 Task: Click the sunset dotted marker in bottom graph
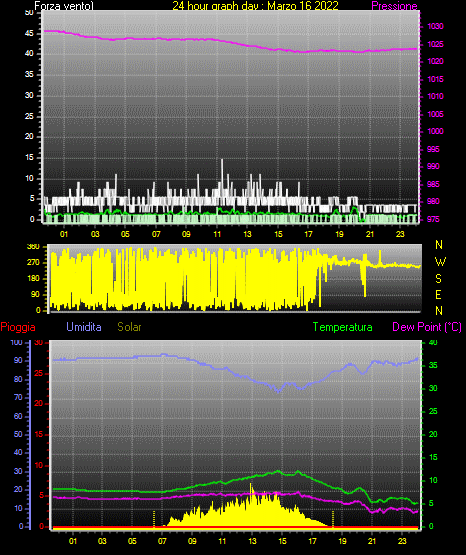(x=333, y=519)
